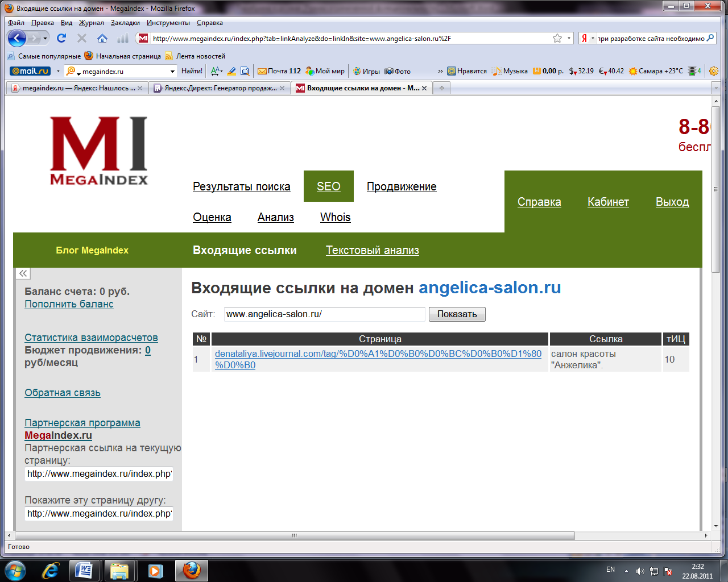Click the text size icon in Mail.ru toolbar
The width and height of the screenshot is (728, 582).
[x=216, y=71]
